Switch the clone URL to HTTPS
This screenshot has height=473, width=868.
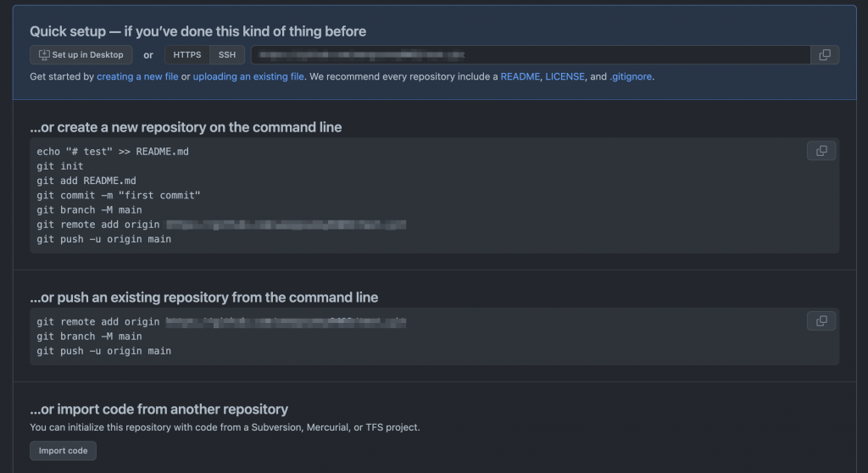(187, 55)
